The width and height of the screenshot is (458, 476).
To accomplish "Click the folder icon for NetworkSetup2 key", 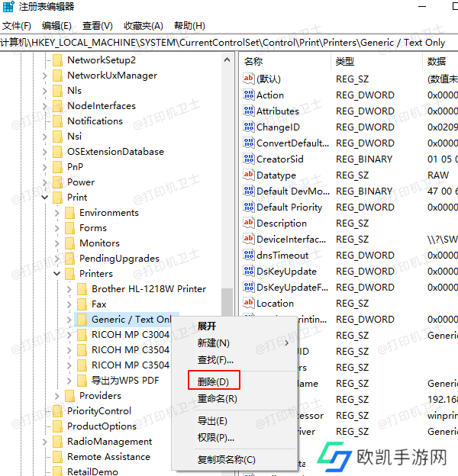I will (57, 60).
